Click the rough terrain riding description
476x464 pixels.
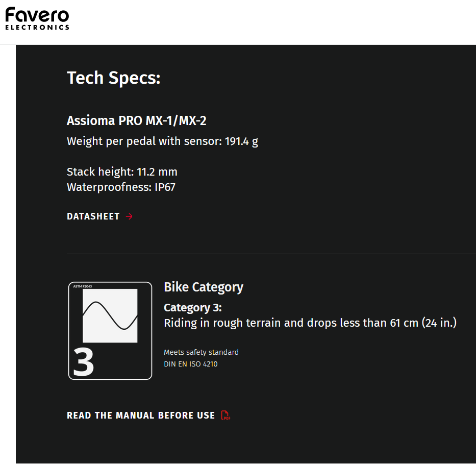point(310,323)
